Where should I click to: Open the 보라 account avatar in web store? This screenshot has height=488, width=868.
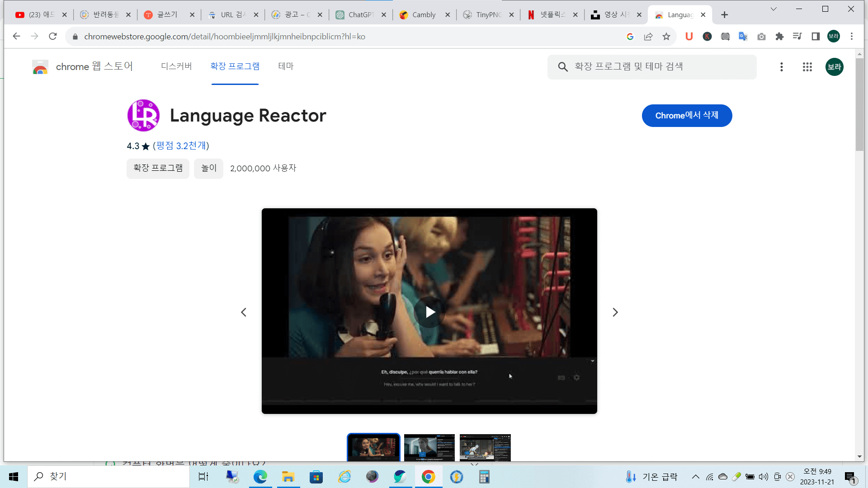(x=835, y=67)
